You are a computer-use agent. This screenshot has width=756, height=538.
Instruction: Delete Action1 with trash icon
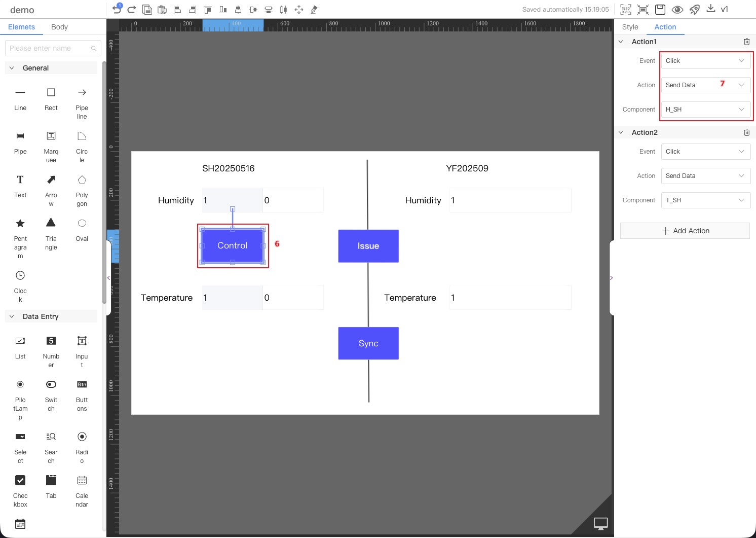(746, 42)
